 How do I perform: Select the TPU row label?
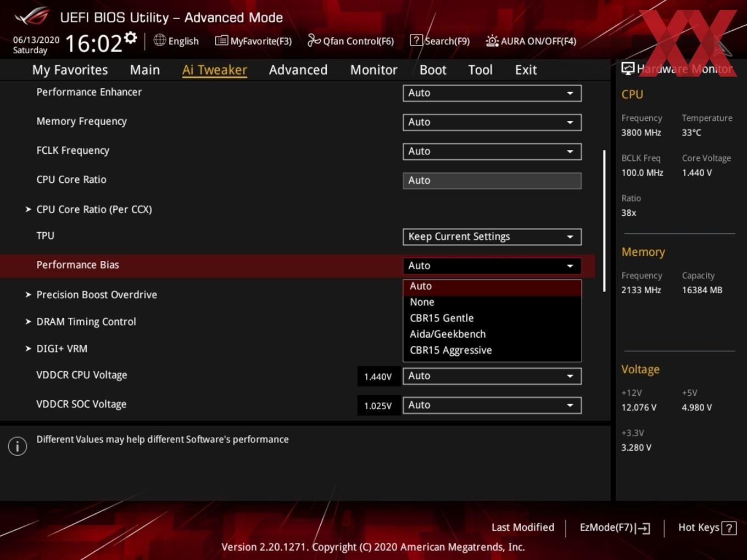(x=45, y=236)
